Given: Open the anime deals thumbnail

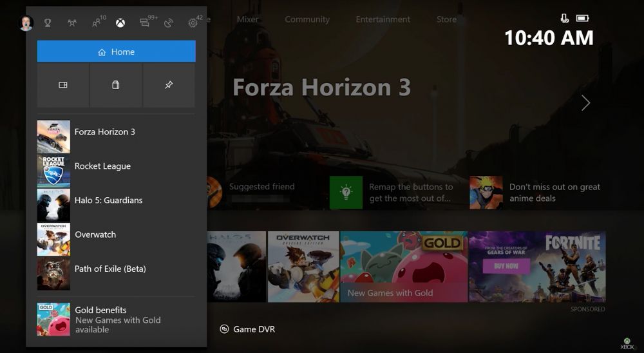Looking at the screenshot, I should pyautogui.click(x=486, y=193).
